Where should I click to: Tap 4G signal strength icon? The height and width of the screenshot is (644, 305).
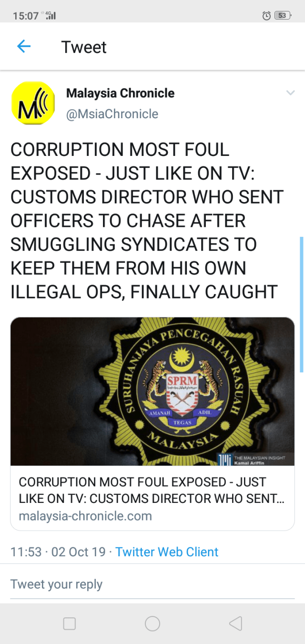coord(50,16)
